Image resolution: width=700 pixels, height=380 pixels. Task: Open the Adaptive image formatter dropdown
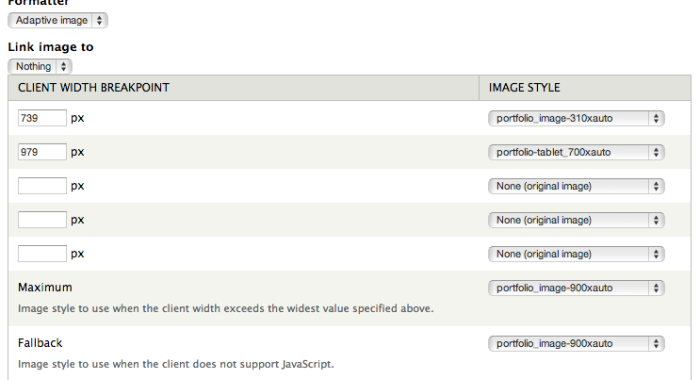(x=58, y=21)
